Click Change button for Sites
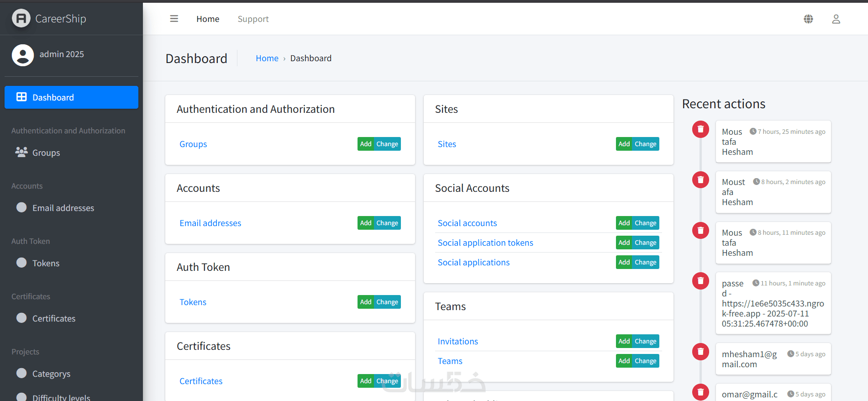This screenshot has height=401, width=868. pyautogui.click(x=645, y=144)
